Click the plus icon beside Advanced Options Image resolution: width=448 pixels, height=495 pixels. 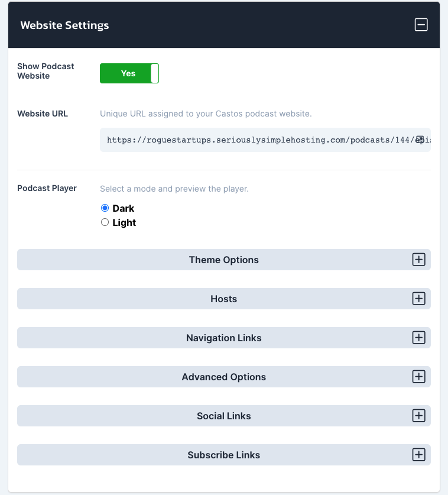pos(418,377)
